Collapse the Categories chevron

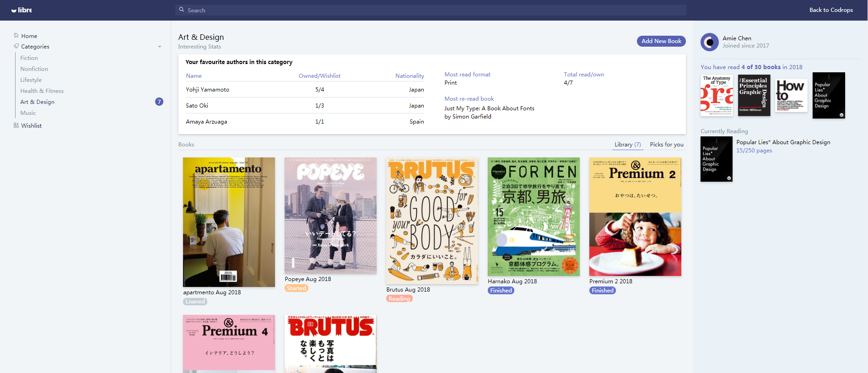click(x=160, y=47)
